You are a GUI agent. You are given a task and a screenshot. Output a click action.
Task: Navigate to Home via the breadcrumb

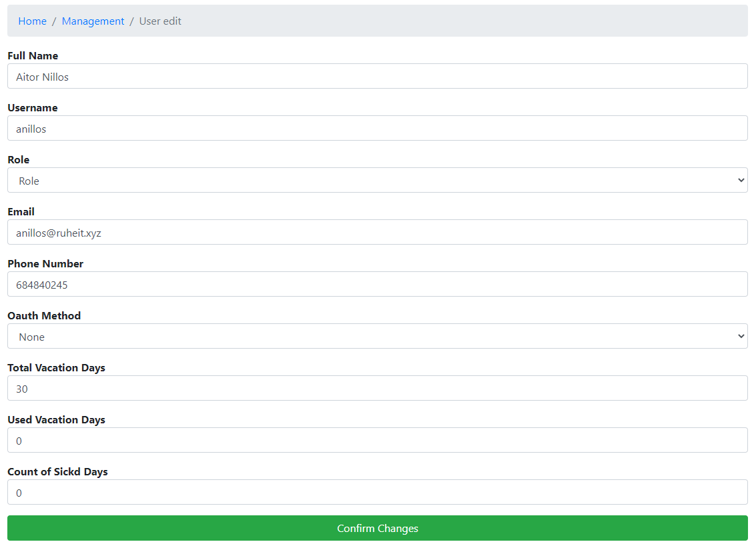tap(32, 21)
